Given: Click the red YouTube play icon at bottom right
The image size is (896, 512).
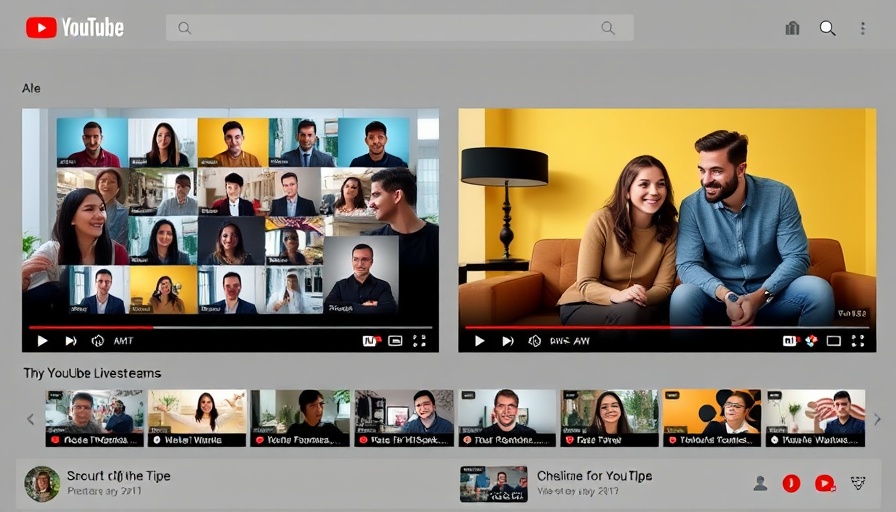Looking at the screenshot, I should coord(824,484).
